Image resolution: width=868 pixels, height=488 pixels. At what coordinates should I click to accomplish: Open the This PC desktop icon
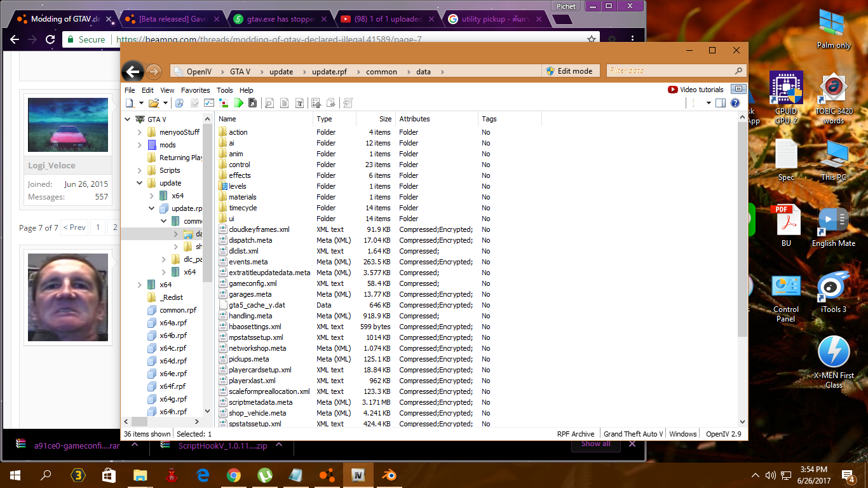tap(834, 160)
